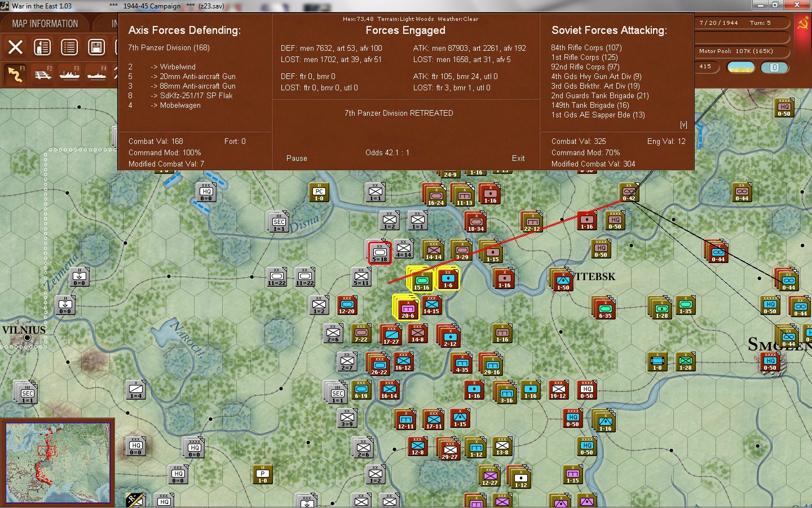Click the 'Odds 42.1 : 1' text
The image size is (812, 508).
387,153
